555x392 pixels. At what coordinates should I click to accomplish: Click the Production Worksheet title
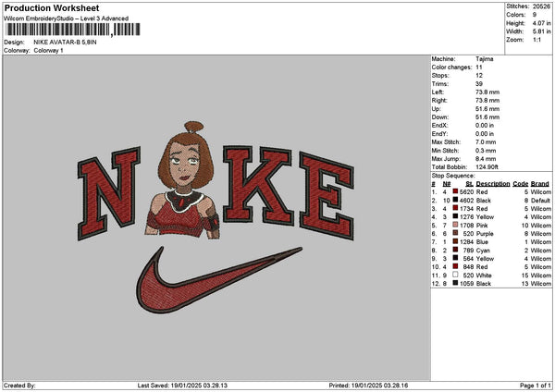[52, 7]
